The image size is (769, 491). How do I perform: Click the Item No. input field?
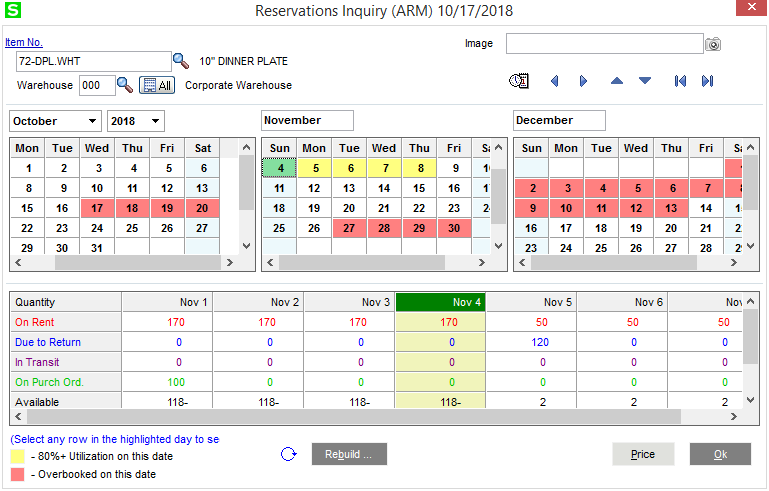click(x=94, y=61)
